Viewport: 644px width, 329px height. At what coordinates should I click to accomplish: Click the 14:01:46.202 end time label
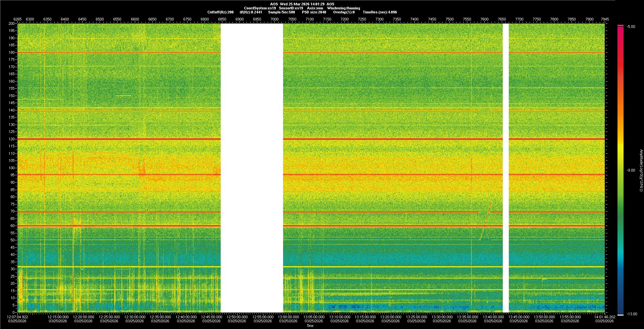(604, 317)
